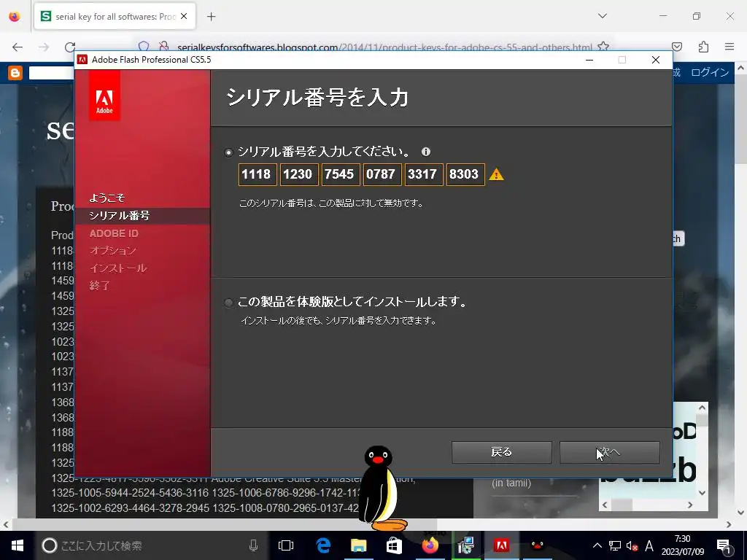The height and width of the screenshot is (560, 747).
Task: Bookmark this page with the star icon
Action: click(603, 47)
